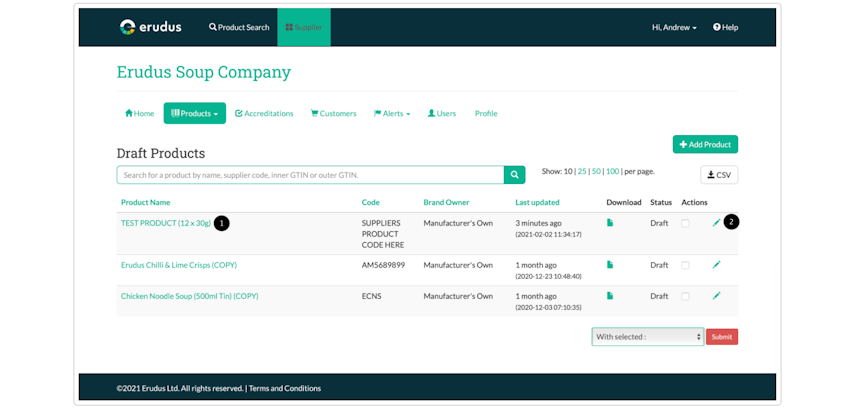Click the Erudus Soup Company heading
858x412 pixels.
click(x=204, y=72)
